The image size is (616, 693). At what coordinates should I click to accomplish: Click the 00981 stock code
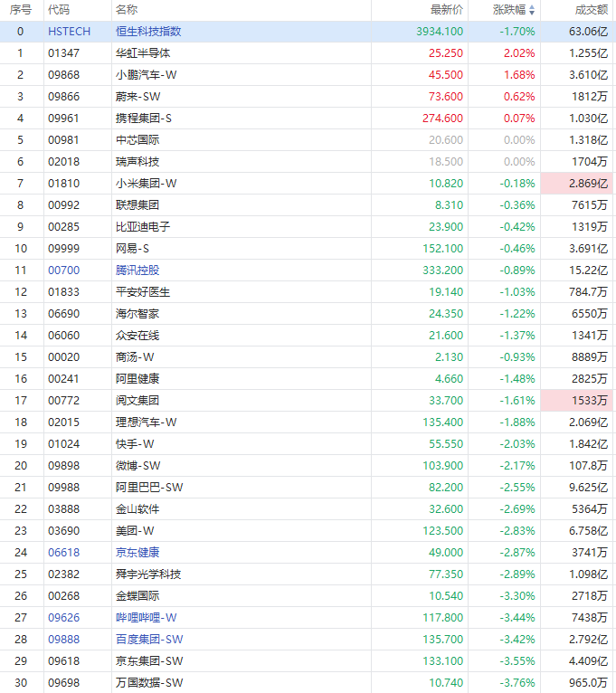point(64,139)
